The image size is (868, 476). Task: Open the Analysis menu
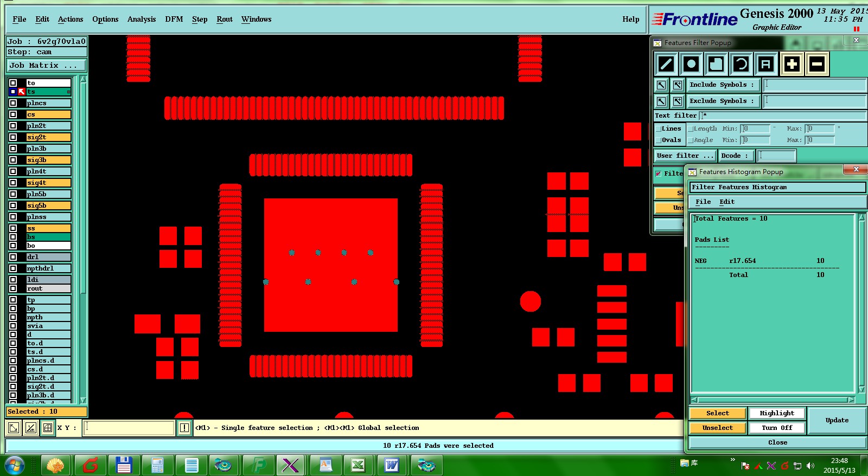coord(142,19)
